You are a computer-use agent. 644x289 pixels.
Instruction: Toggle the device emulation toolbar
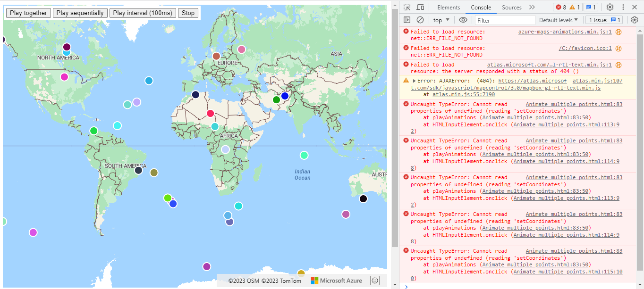click(420, 7)
